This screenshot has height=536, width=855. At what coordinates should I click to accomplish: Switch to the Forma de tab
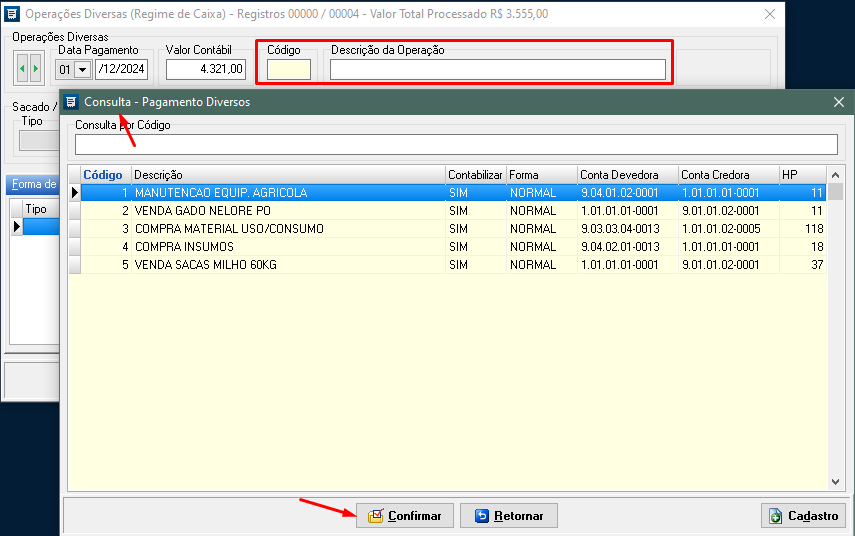pos(33,184)
